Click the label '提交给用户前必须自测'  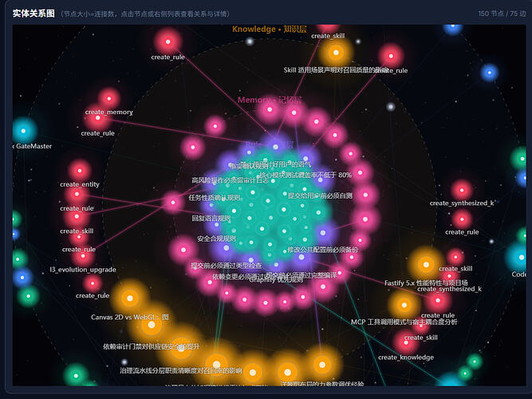pyautogui.click(x=320, y=196)
